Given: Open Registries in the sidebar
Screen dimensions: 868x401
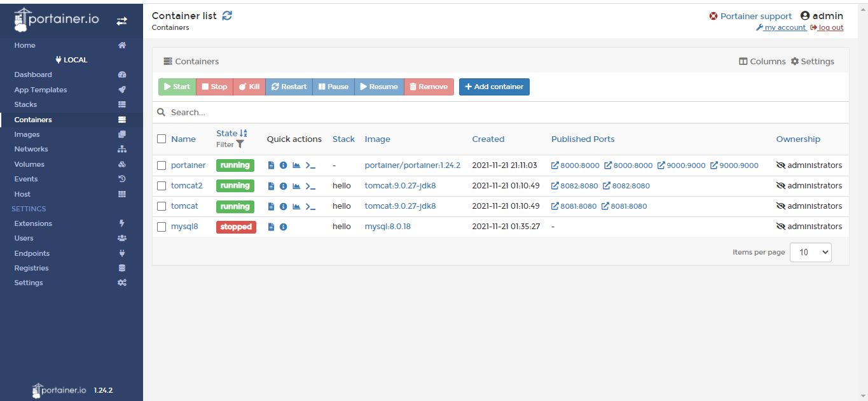Looking at the screenshot, I should [71, 268].
